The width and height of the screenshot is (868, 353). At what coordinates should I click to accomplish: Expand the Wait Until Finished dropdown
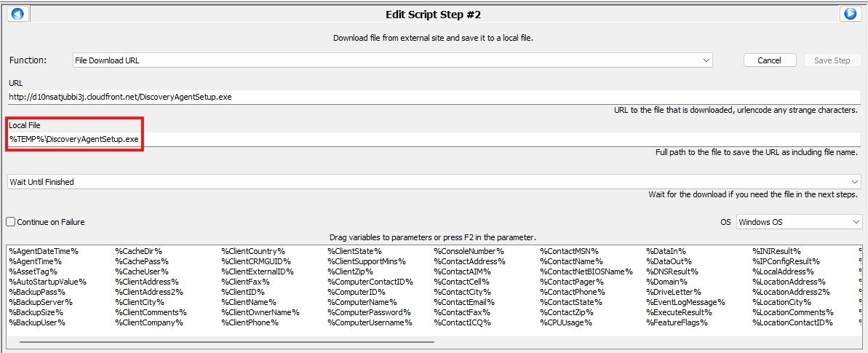click(x=434, y=182)
